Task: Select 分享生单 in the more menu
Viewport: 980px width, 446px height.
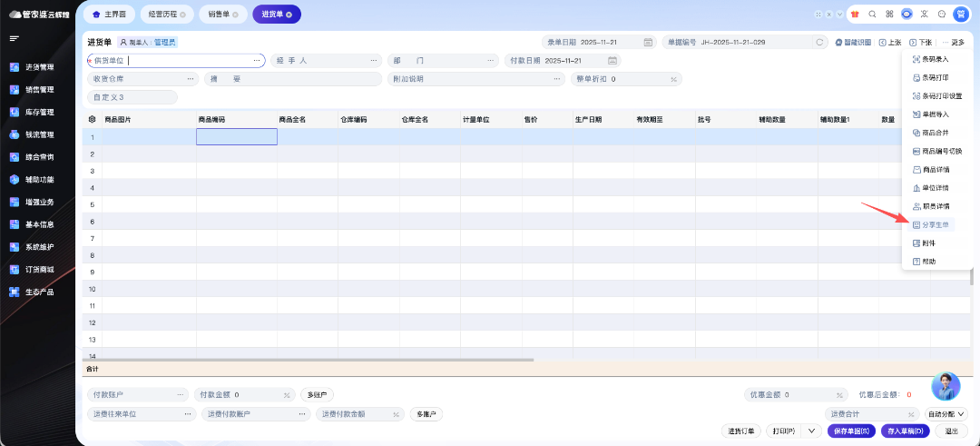Action: [x=934, y=224]
